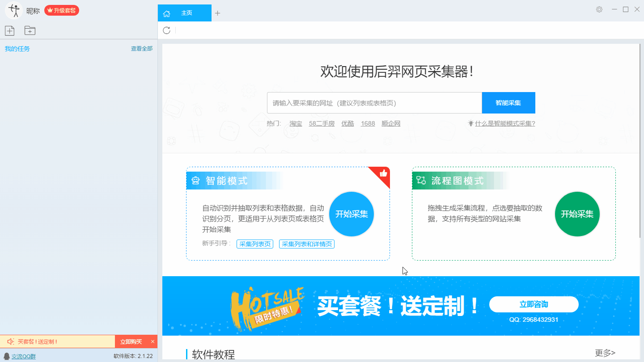This screenshot has width=644, height=362.
Task: Click the 立即咨询 button on the banner
Action: (534, 304)
